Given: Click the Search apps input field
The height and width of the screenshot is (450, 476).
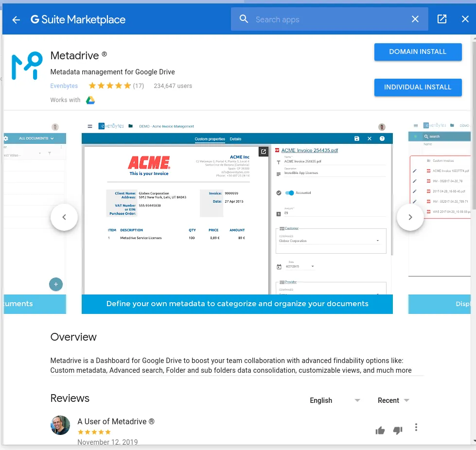Looking at the screenshot, I should pyautogui.click(x=329, y=19).
